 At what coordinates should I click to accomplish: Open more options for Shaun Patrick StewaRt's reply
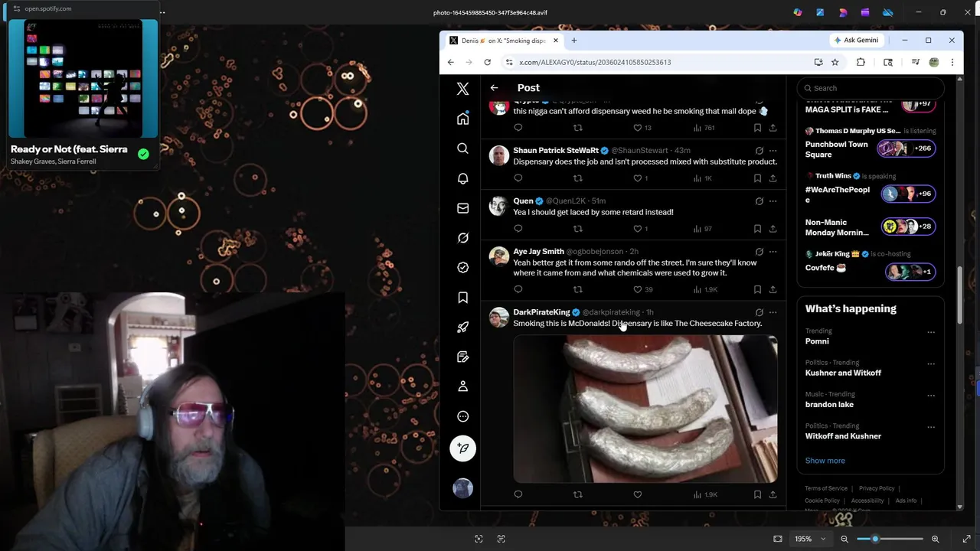click(x=773, y=151)
